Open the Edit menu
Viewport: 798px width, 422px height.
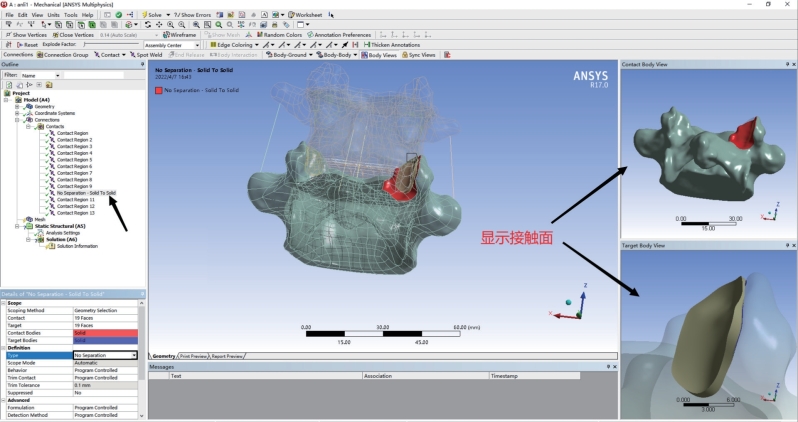point(22,15)
